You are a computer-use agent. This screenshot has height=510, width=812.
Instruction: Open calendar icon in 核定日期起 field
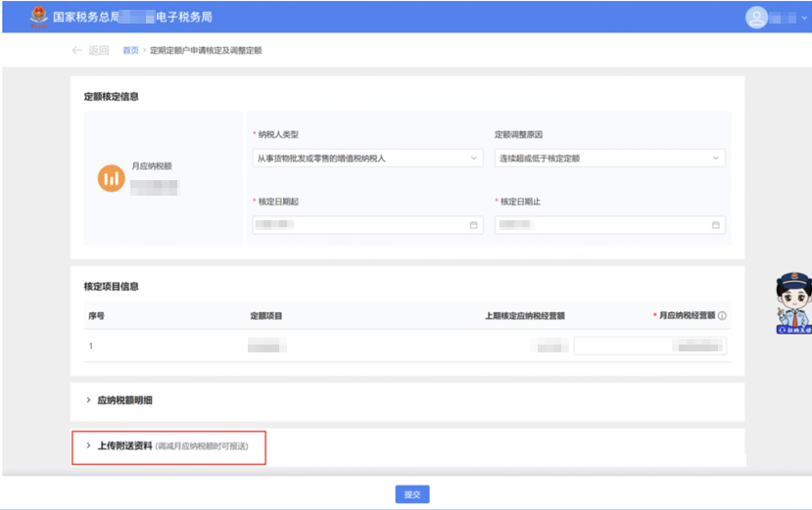point(473,225)
